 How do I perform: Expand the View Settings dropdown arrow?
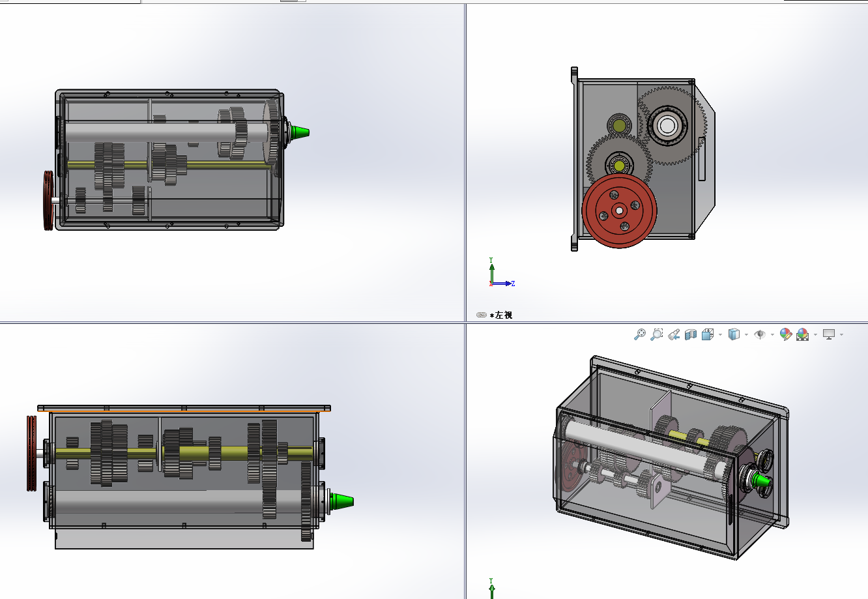[x=841, y=335]
